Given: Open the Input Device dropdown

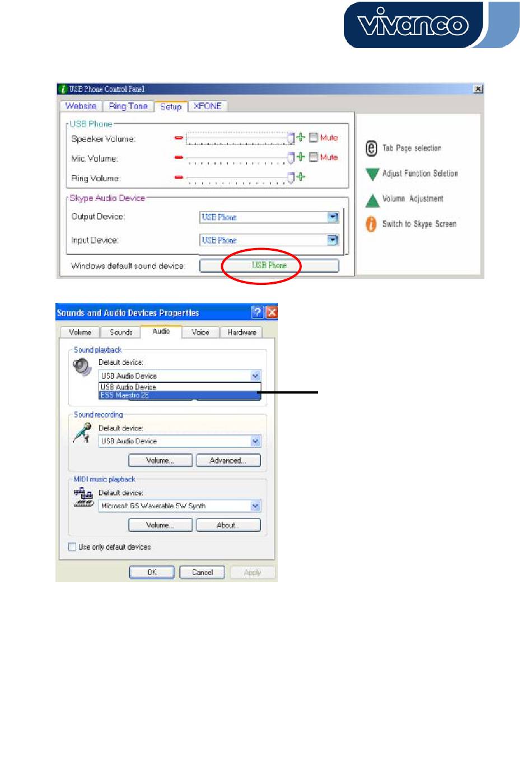Looking at the screenshot, I should (333, 240).
